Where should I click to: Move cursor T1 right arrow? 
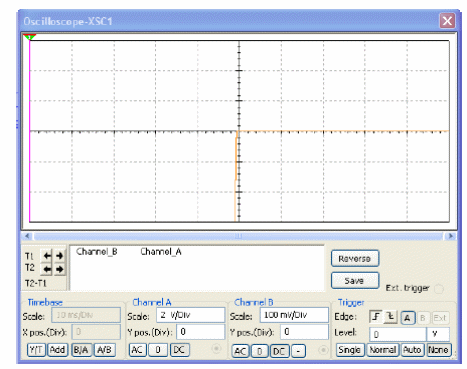(x=59, y=256)
